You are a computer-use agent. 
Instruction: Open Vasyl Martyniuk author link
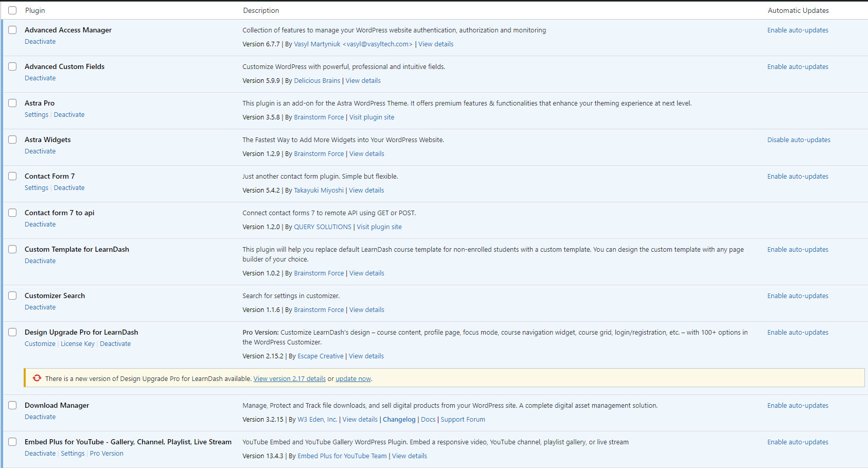click(353, 44)
